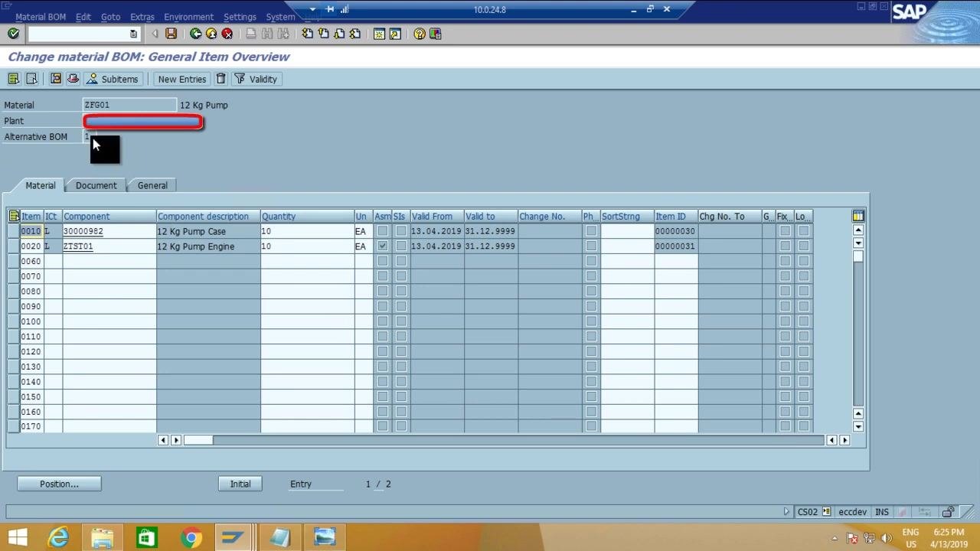
Task: Open Google Chrome from the taskbar
Action: (x=191, y=537)
